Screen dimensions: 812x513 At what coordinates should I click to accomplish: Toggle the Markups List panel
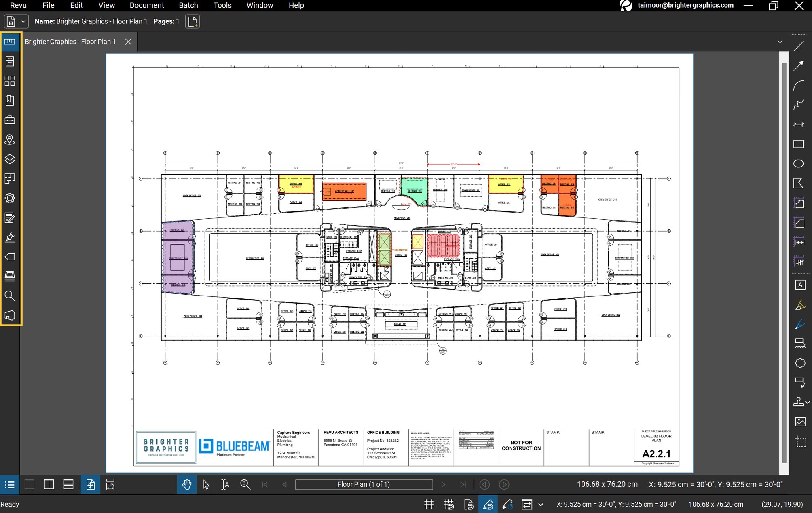point(10,484)
